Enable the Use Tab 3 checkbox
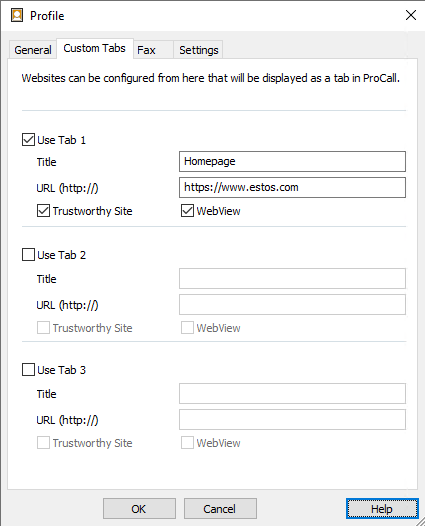The image size is (425, 526). point(28,370)
